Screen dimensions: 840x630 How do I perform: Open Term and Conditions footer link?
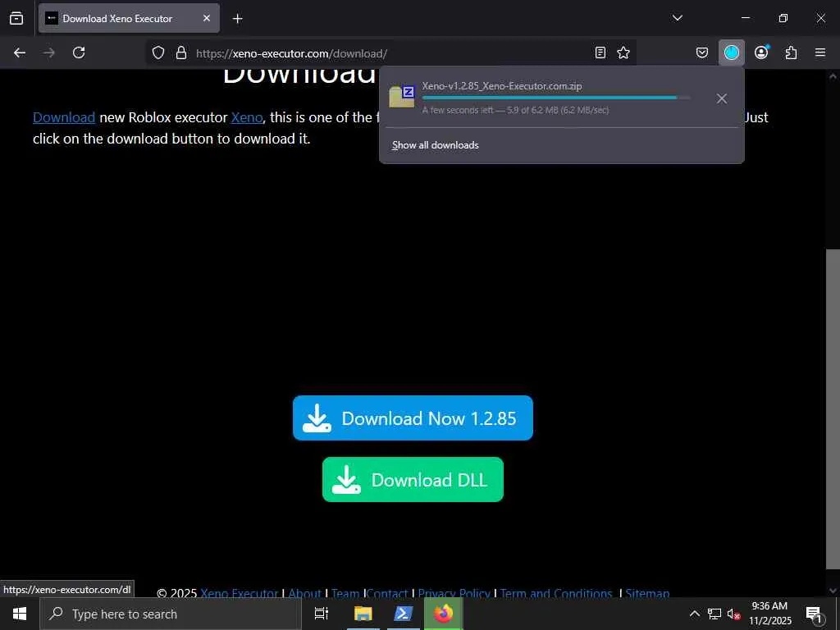coord(556,593)
